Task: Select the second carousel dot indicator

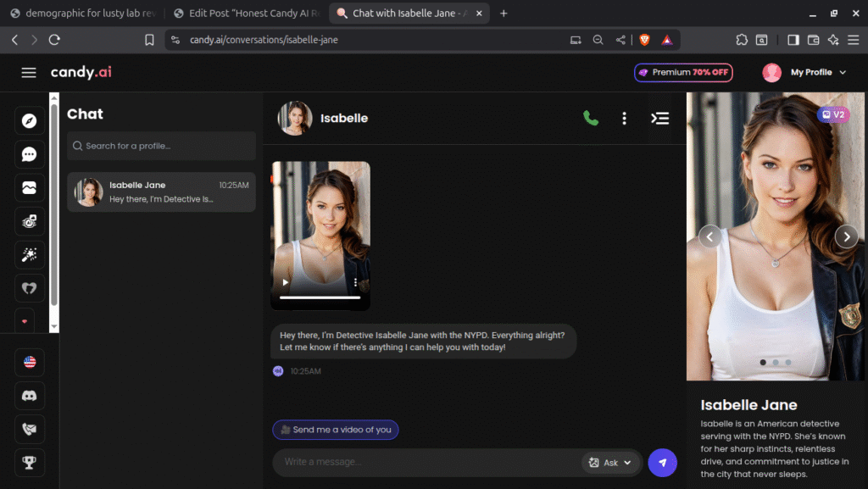Action: [776, 363]
